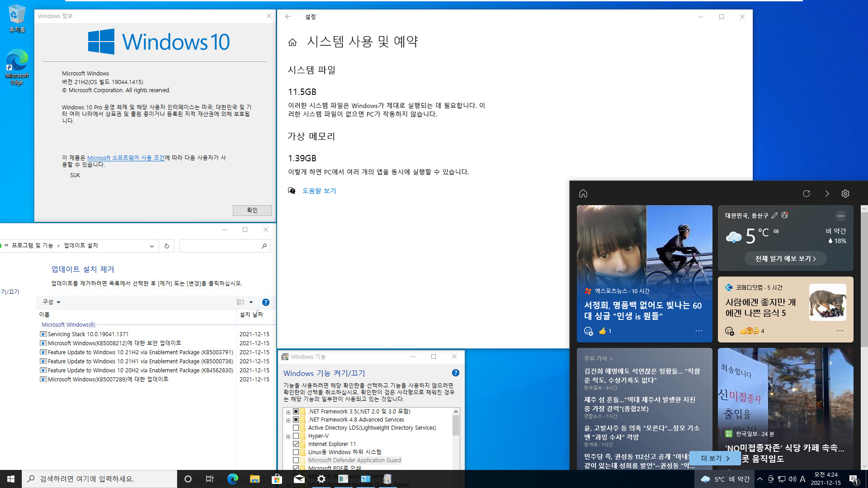Edit location pencil icon on weather card
The height and width of the screenshot is (488, 868).
pos(774,216)
